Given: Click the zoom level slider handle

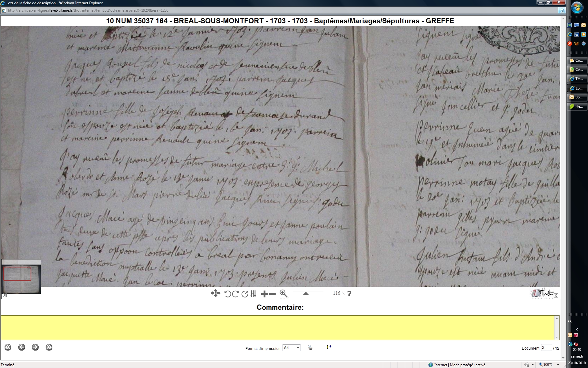Looking at the screenshot, I should point(306,294).
